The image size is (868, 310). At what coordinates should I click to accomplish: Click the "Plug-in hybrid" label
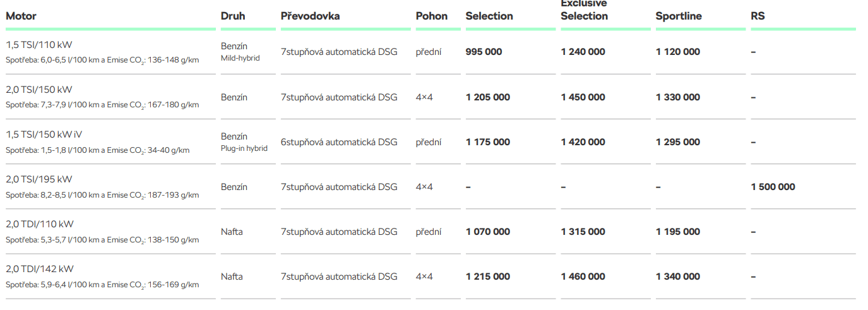244,148
